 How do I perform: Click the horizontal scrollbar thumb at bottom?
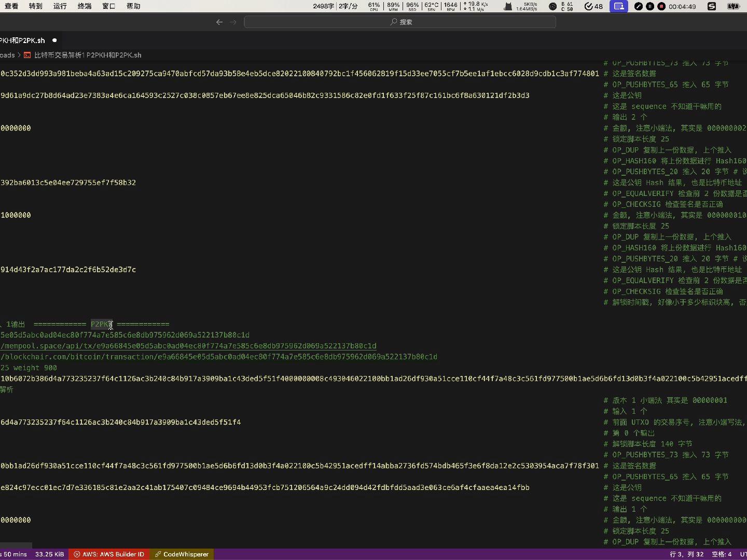(16, 545)
